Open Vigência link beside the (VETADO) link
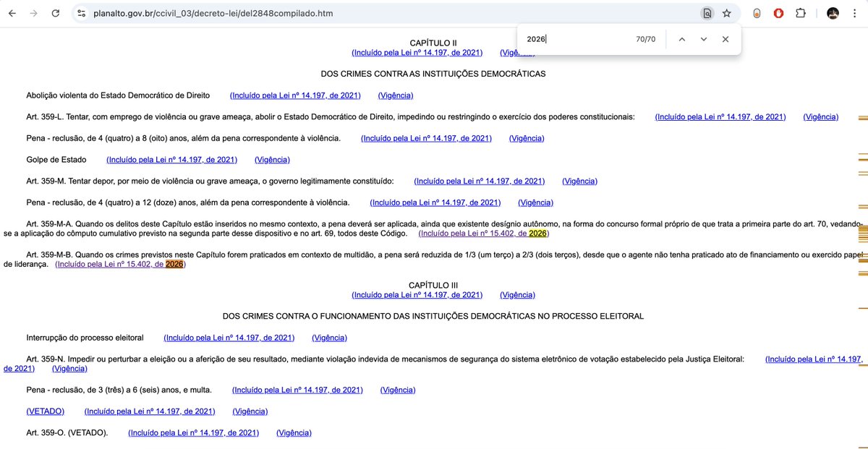The width and height of the screenshot is (868, 449). pyautogui.click(x=250, y=411)
